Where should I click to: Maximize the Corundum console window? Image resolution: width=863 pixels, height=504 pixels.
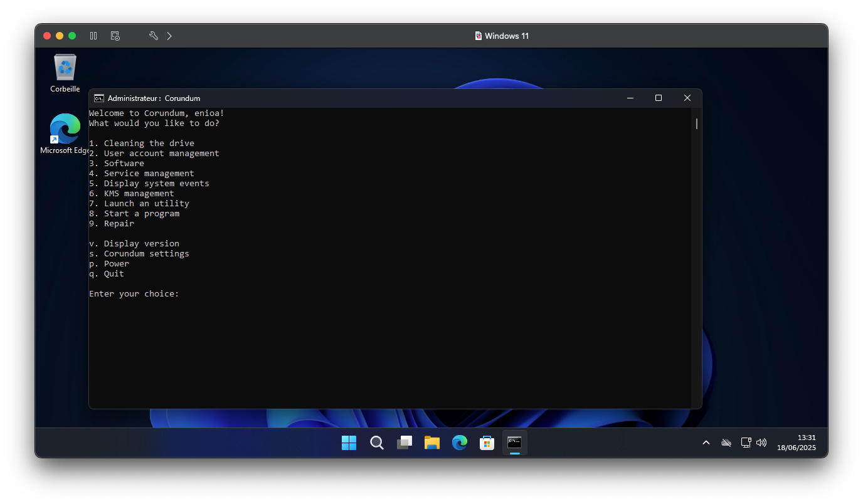(x=659, y=98)
